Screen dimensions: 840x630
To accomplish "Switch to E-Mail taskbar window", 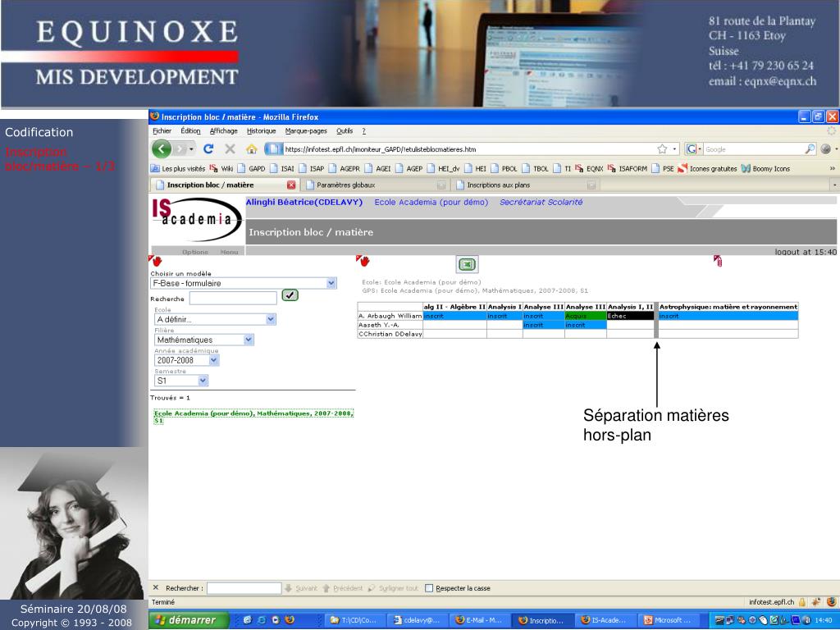I will coord(478,620).
